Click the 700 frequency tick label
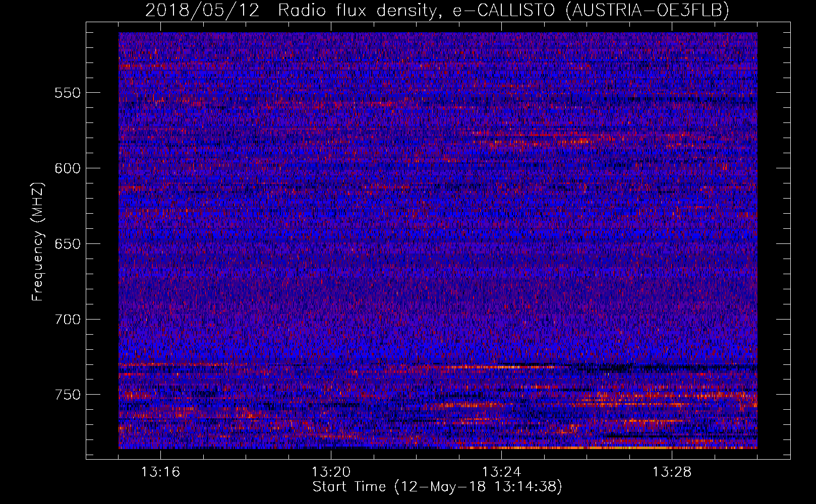816x504 pixels. coord(68,320)
